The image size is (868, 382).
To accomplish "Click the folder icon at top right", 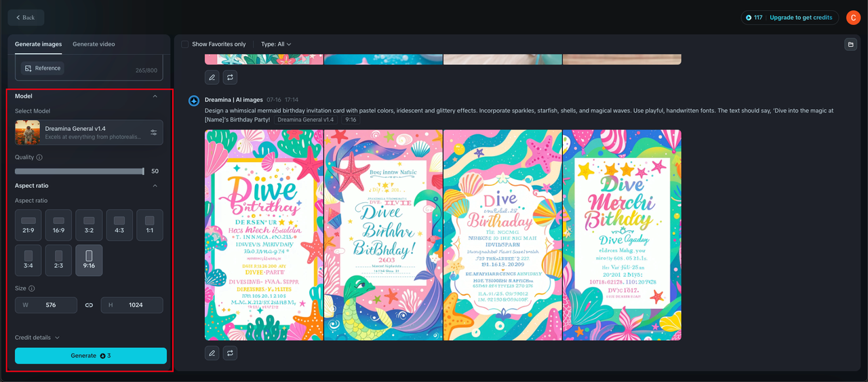I will (850, 45).
